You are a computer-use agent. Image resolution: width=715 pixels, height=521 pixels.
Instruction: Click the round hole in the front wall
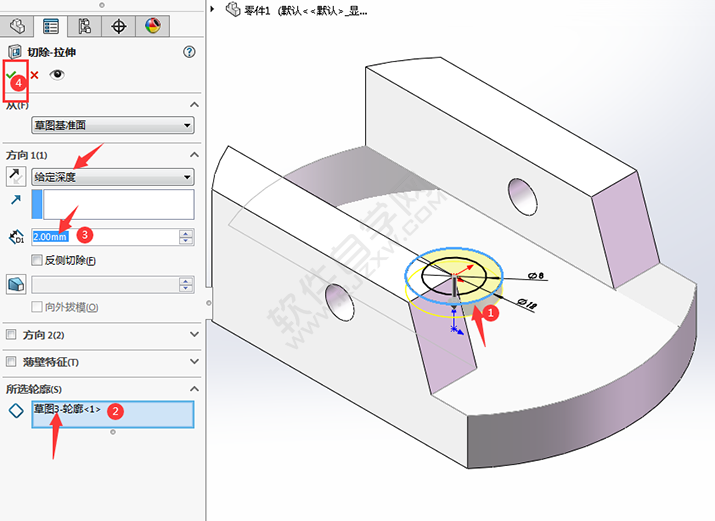click(339, 302)
